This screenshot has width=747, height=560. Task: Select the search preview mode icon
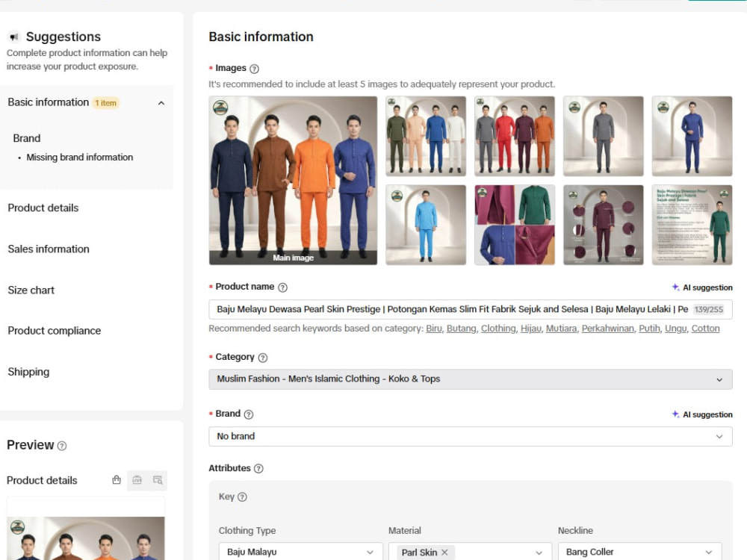(x=158, y=480)
